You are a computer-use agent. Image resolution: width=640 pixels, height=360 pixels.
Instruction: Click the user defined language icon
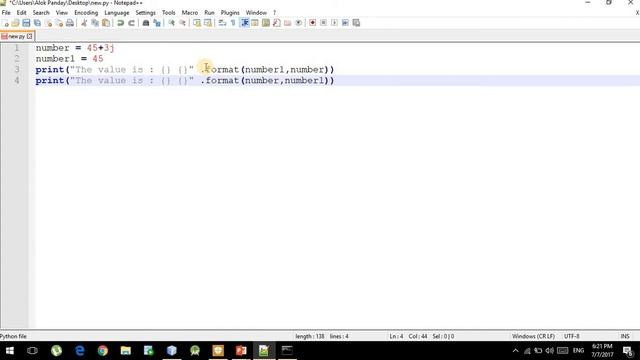pyautogui.click(x=255, y=23)
